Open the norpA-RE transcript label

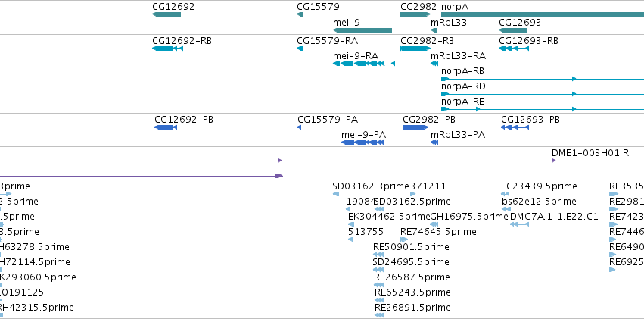462,101
